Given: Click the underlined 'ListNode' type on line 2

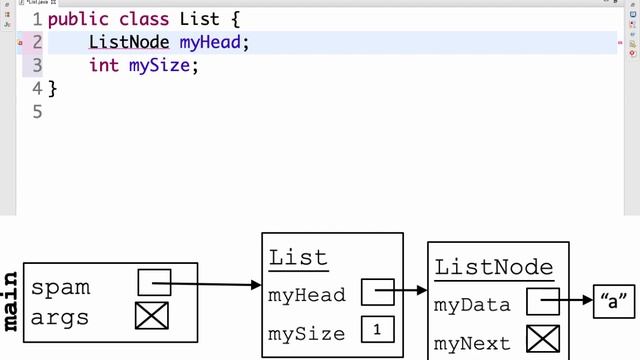Looking at the screenshot, I should [x=129, y=42].
